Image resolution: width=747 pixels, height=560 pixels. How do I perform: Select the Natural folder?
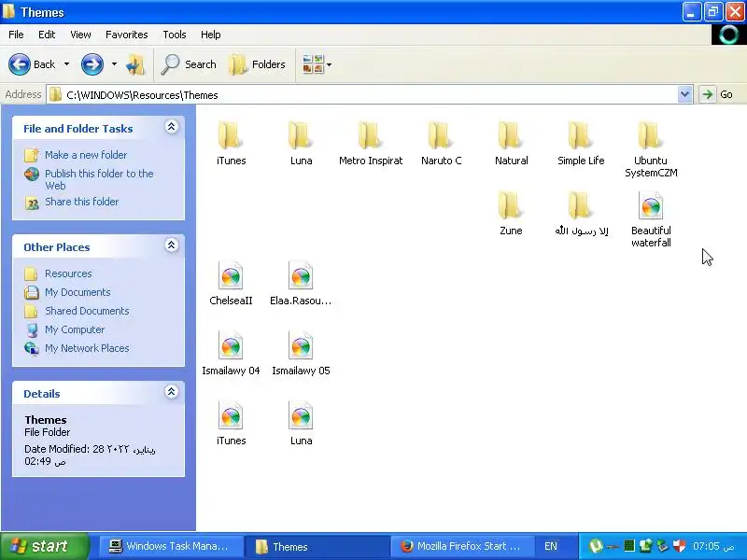tap(511, 143)
